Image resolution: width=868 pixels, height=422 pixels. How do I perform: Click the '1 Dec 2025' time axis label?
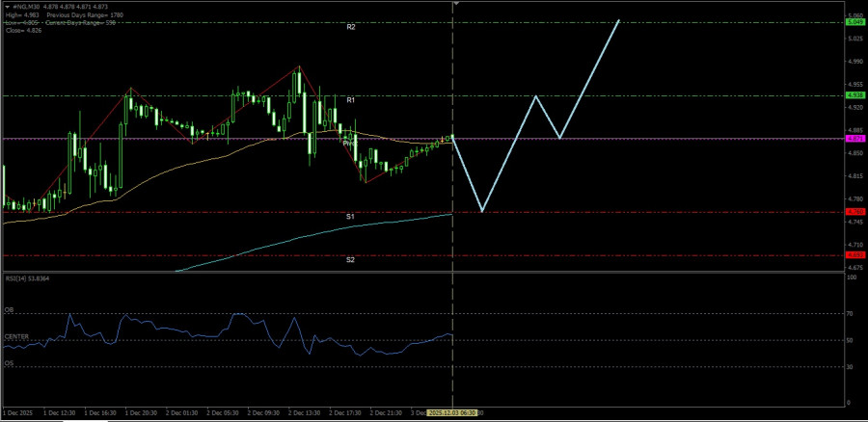(x=19, y=412)
